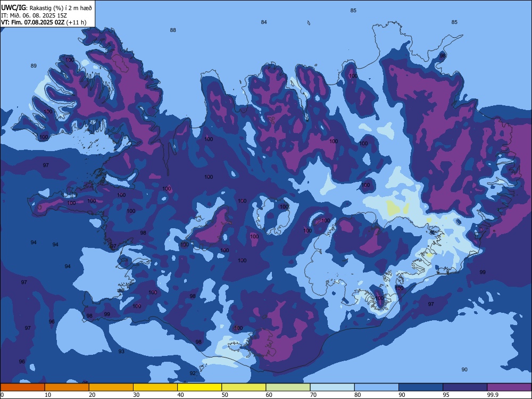
Task: Click the pale green 60–70 legend swatch
Action: [x=288, y=387]
